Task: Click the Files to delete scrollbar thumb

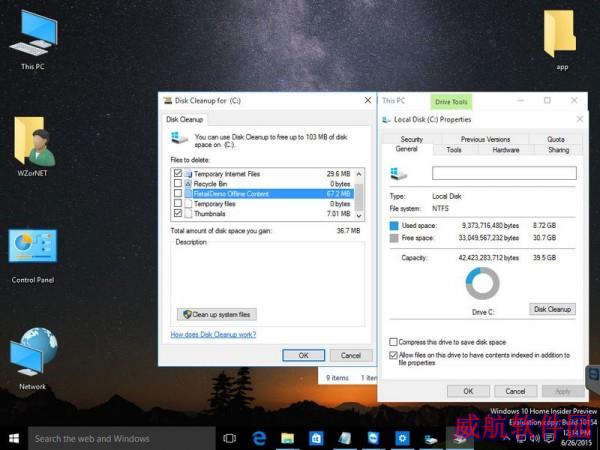Action: click(359, 197)
